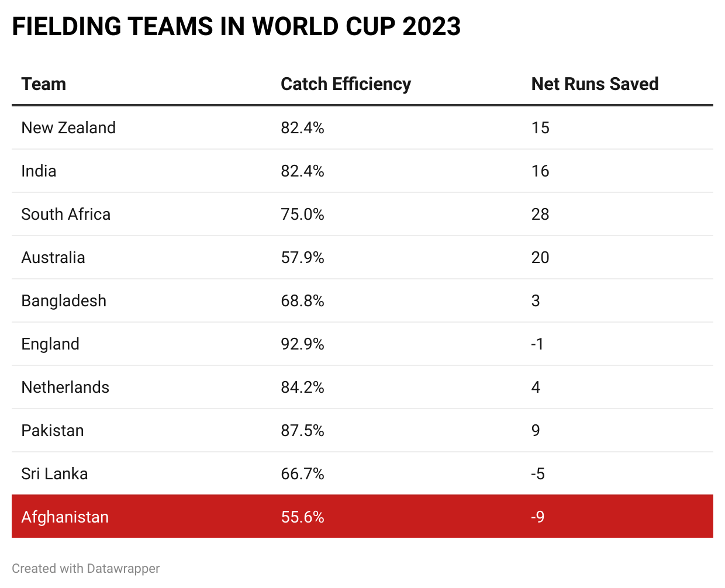Click South Africa's 28 net runs saved
The width and height of the screenshot is (725, 588).
point(540,215)
